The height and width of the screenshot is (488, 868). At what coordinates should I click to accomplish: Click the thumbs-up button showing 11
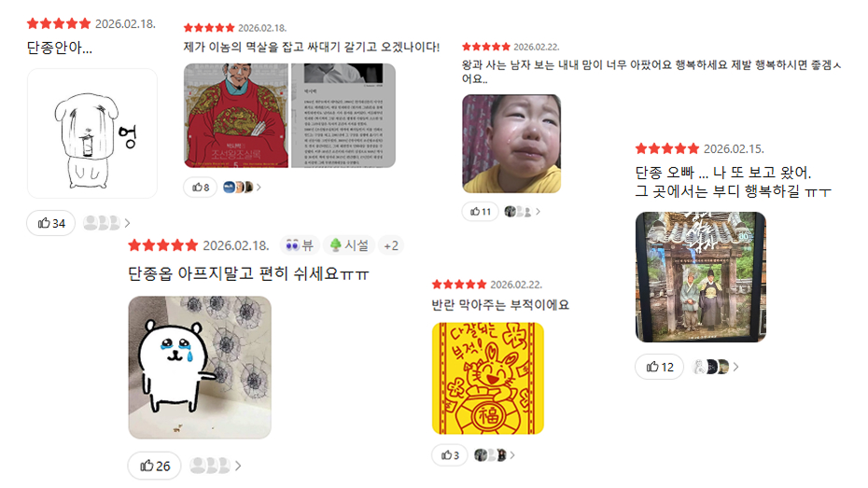pyautogui.click(x=481, y=212)
